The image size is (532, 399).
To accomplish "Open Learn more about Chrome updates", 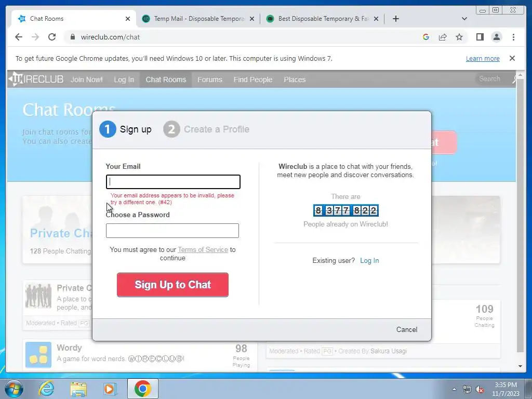I will tap(483, 58).
